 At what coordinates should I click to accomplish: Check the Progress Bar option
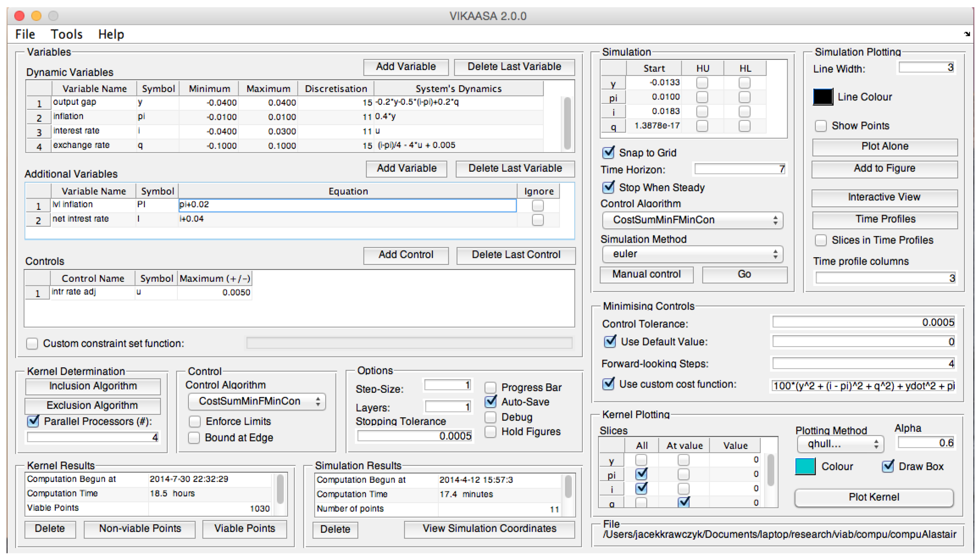tap(490, 388)
